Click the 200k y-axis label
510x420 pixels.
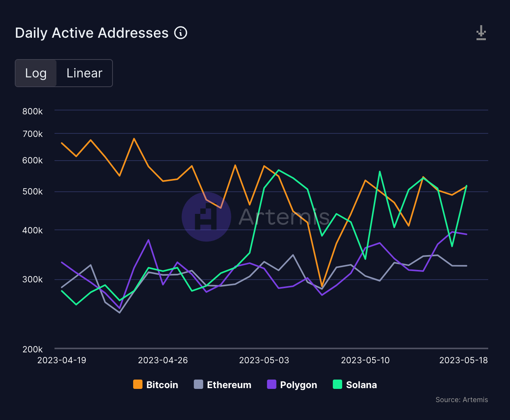click(x=33, y=349)
